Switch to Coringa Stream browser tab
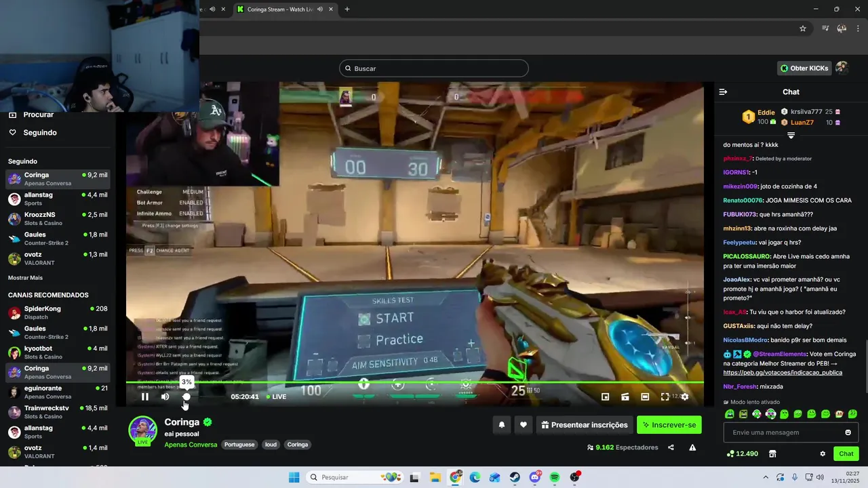The height and width of the screenshot is (488, 868). click(x=285, y=9)
